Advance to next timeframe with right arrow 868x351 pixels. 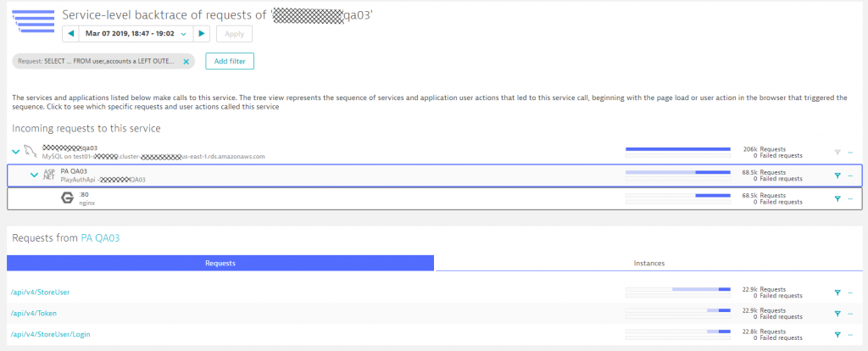pos(202,34)
